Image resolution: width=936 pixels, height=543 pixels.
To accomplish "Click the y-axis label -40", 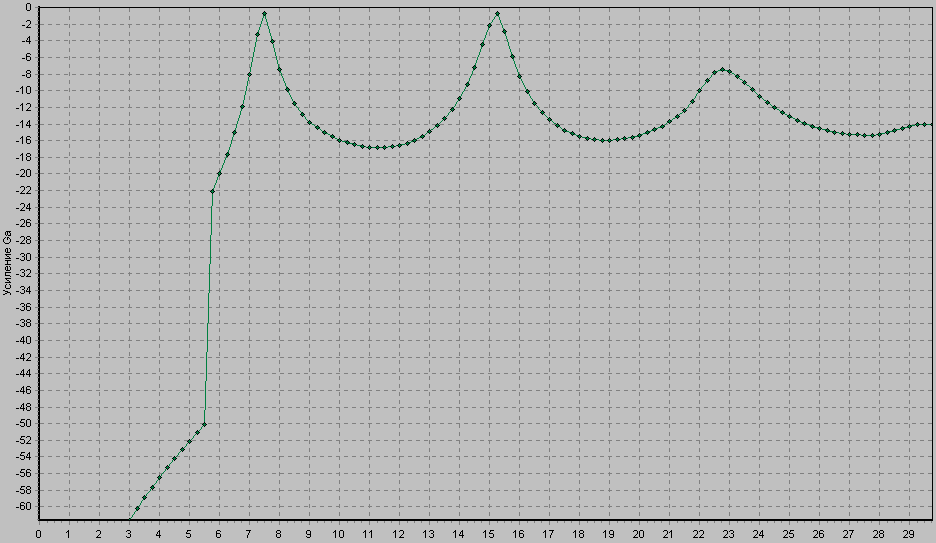I will pyautogui.click(x=22, y=340).
